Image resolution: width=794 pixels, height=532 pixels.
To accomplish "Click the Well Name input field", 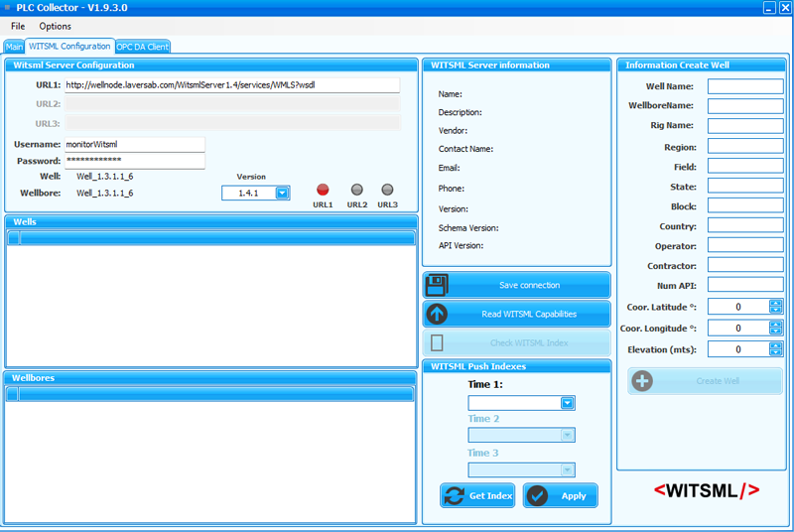I will (744, 87).
